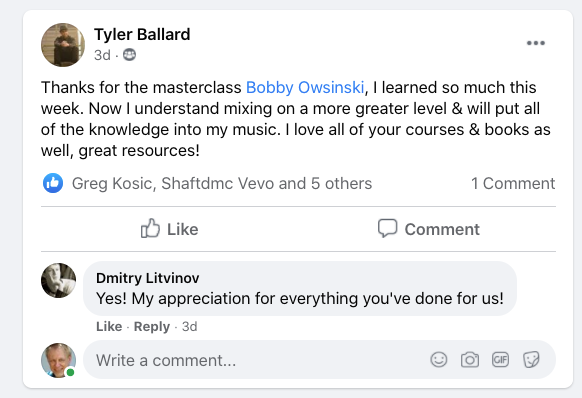Click Dmitry Litvinov's avatar photo

click(x=58, y=281)
